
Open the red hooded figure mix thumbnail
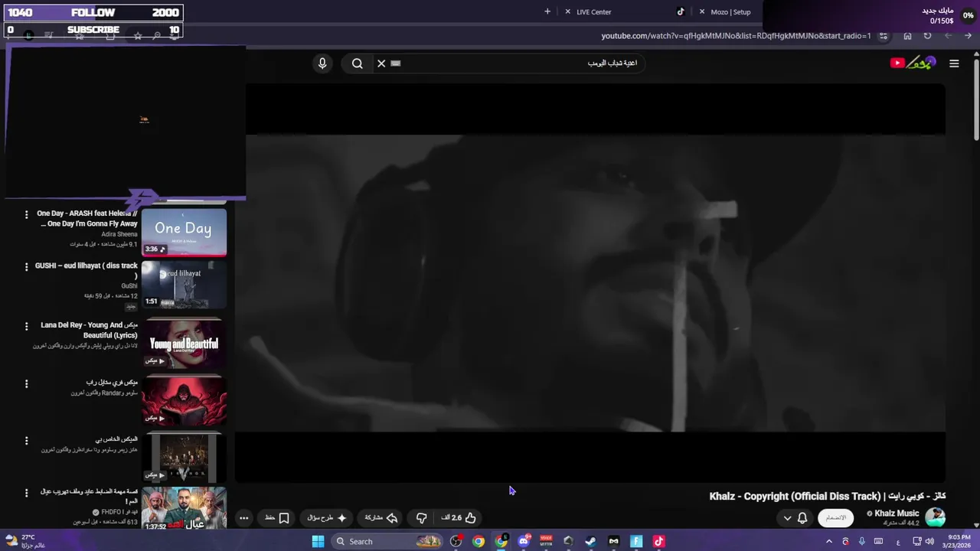pos(184,401)
